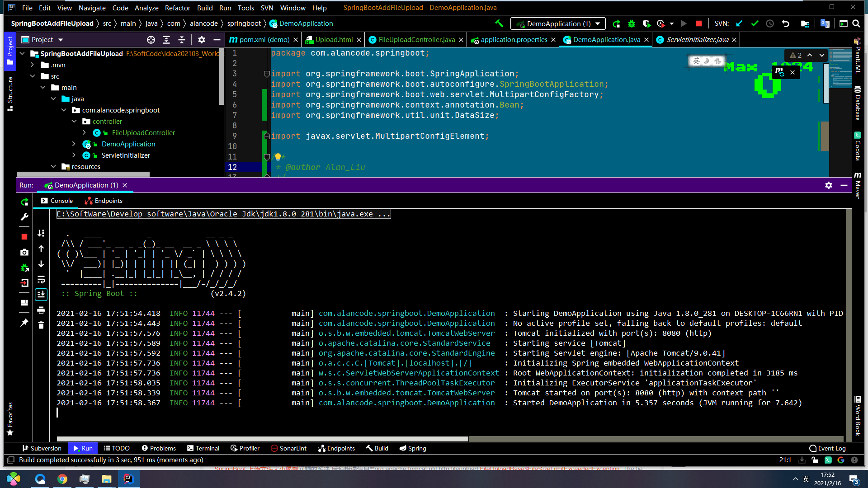Expand all in Project panel
The width and height of the screenshot is (868, 488).
pos(166,40)
